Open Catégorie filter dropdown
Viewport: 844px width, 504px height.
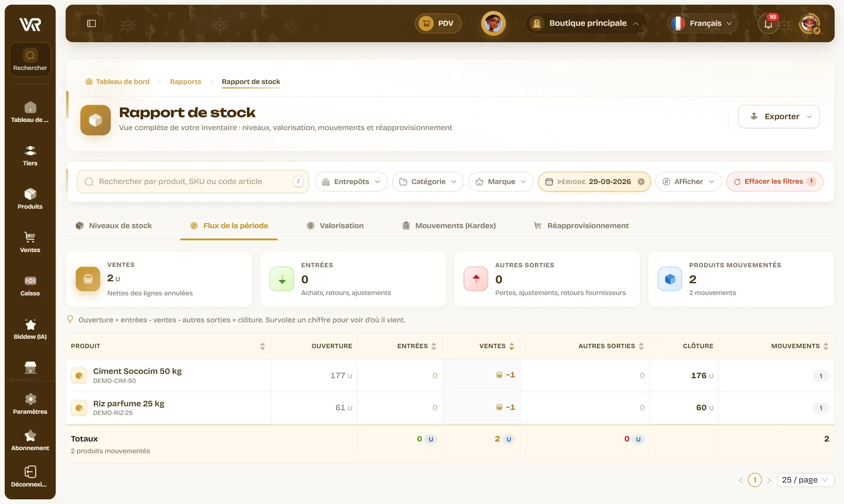tap(428, 182)
